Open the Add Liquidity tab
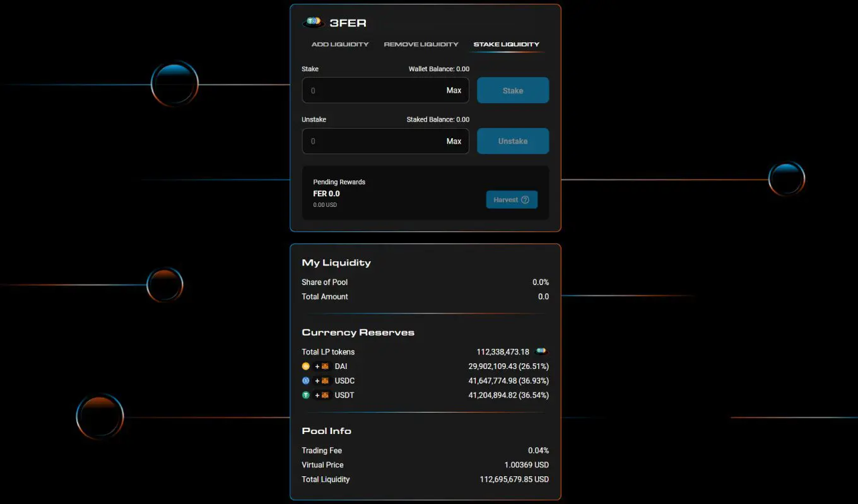 coord(340,45)
